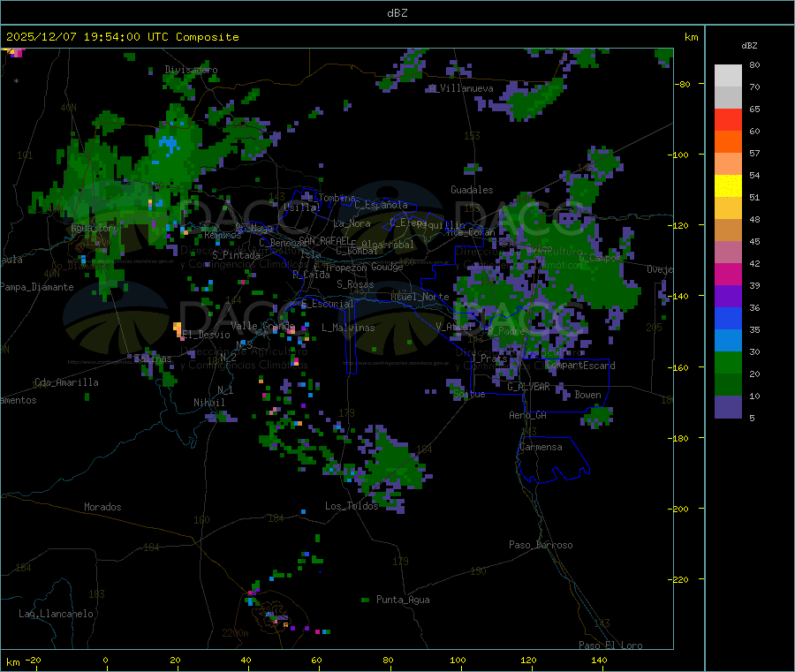Select the magenta 39–42 dBZ legend band
The image size is (795, 672).
(x=728, y=274)
